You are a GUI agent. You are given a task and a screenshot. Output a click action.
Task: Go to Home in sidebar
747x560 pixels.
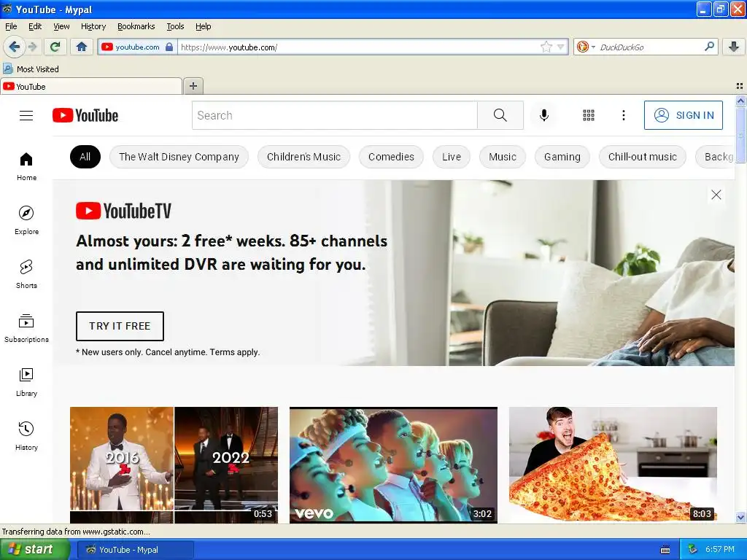click(x=26, y=166)
